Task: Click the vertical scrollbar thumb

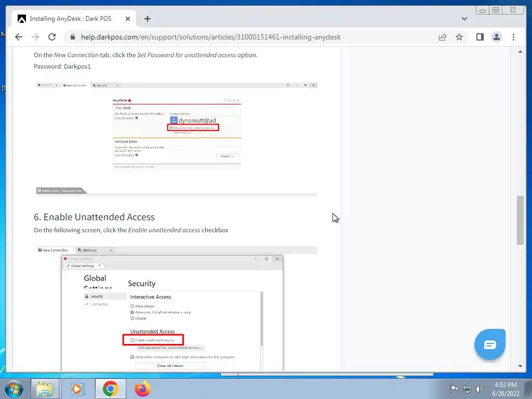Action: click(x=520, y=220)
